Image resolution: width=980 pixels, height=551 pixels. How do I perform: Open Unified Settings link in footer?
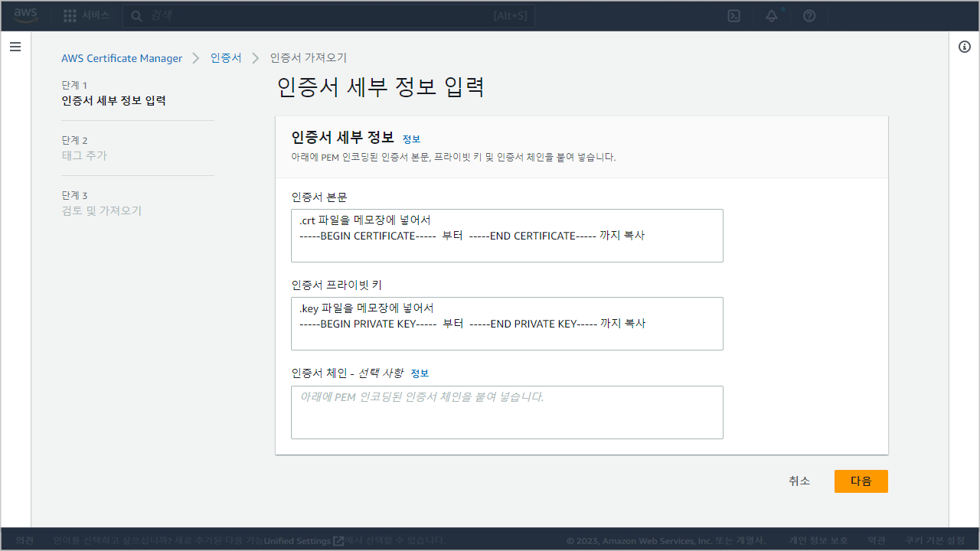pos(303,540)
